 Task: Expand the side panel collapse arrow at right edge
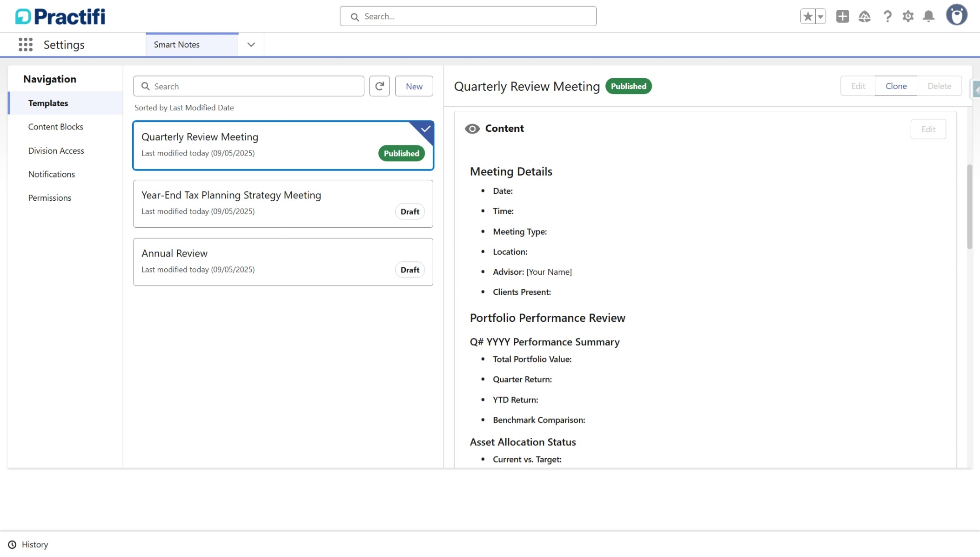coord(976,89)
